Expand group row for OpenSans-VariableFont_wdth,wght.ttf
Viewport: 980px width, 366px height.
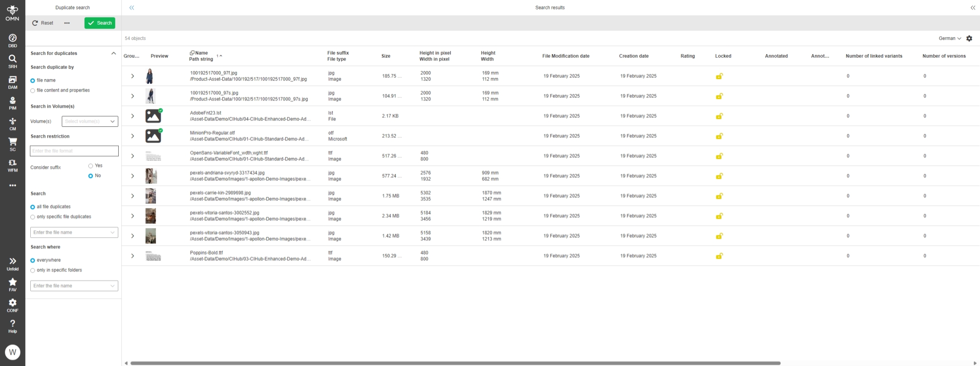(132, 156)
